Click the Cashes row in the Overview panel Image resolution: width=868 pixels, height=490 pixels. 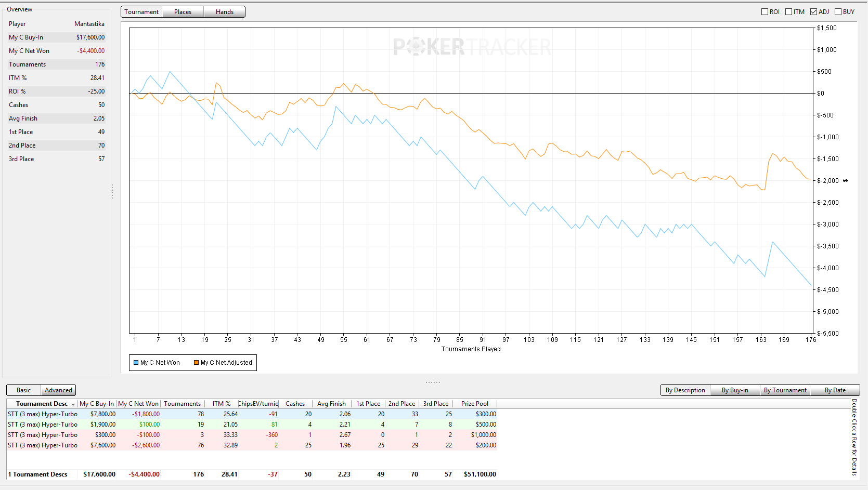tap(57, 105)
